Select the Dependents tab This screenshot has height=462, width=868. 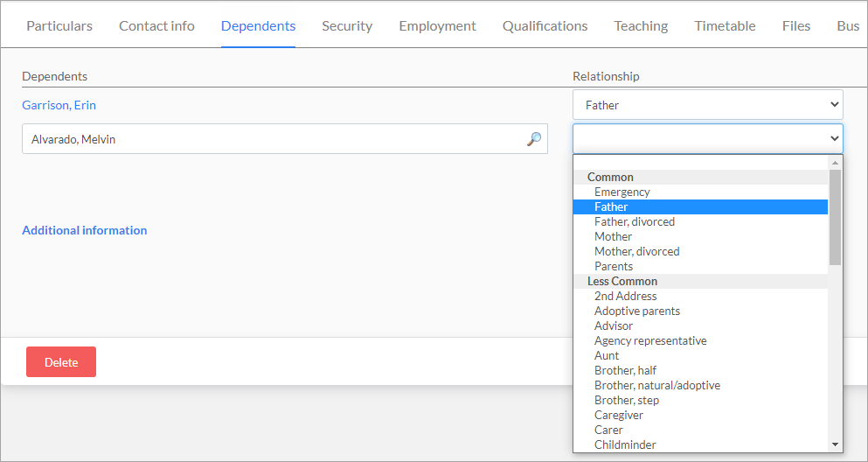click(x=258, y=26)
